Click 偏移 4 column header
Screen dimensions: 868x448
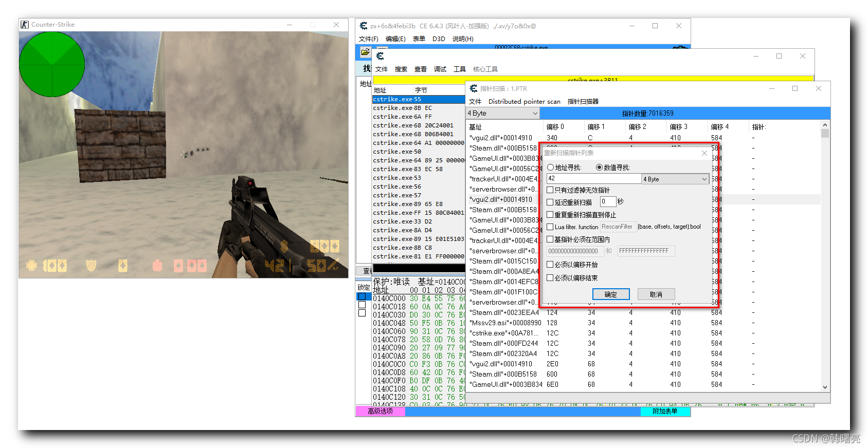(729, 127)
